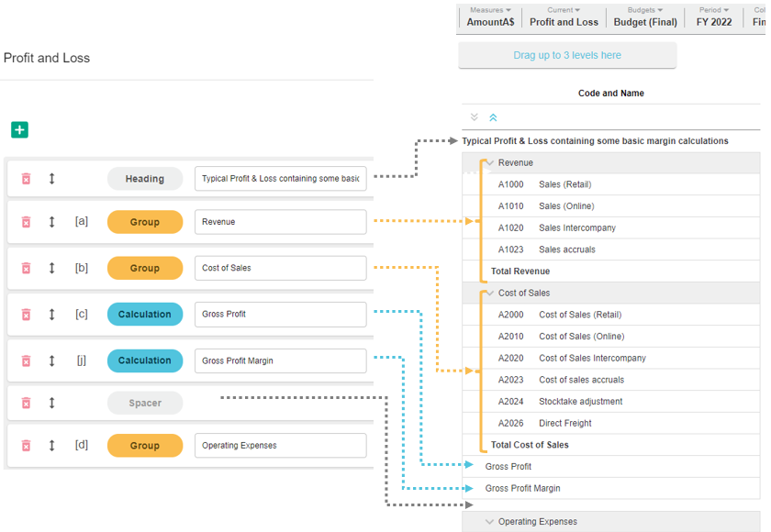Screen dimensions: 771x532
Task: Click trash icon for Revenue group row
Action: [26, 222]
